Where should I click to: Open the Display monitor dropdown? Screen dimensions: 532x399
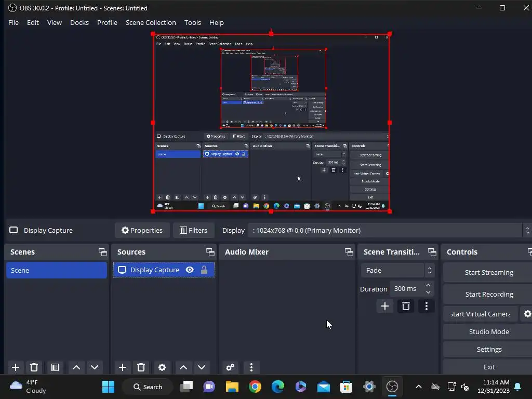click(x=389, y=230)
